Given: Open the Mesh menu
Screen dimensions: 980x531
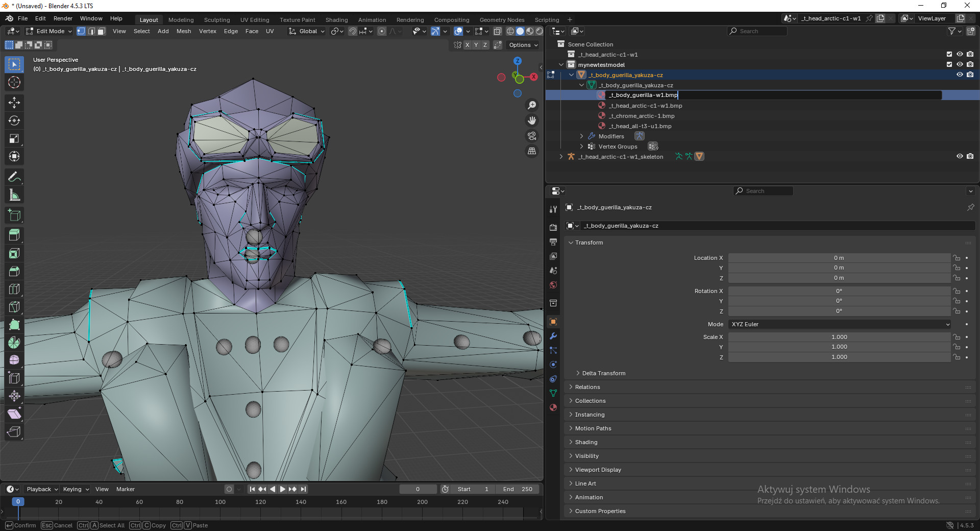Looking at the screenshot, I should coord(184,31).
